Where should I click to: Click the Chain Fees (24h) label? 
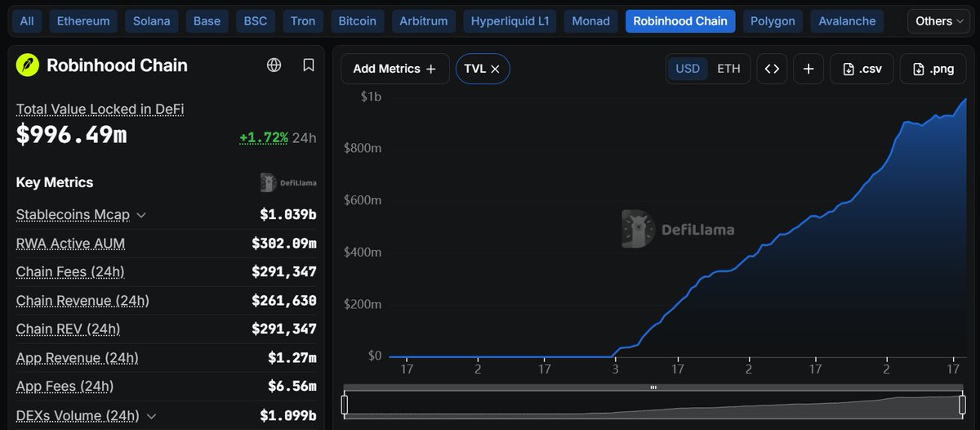[x=70, y=271]
